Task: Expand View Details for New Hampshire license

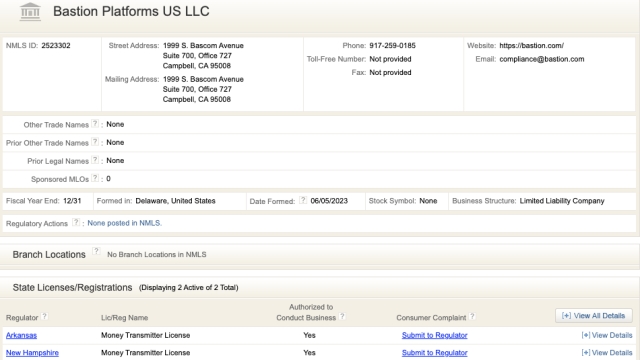Action: point(607,353)
